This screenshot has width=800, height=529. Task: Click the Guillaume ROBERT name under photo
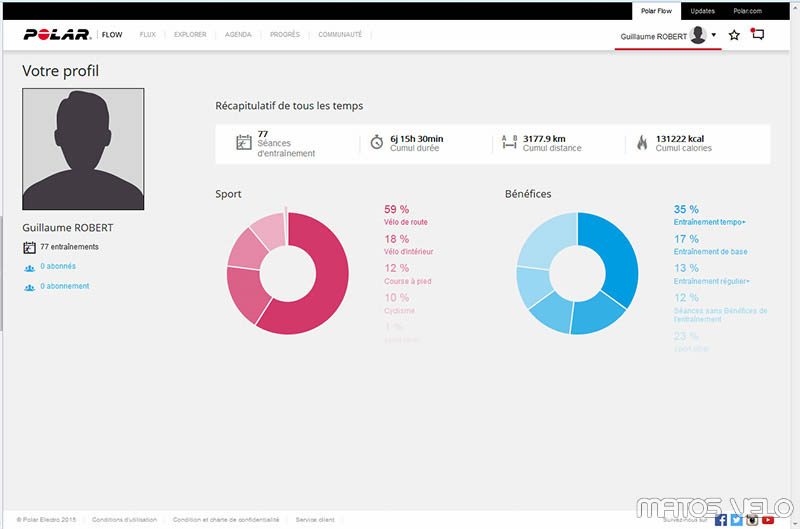click(x=68, y=228)
